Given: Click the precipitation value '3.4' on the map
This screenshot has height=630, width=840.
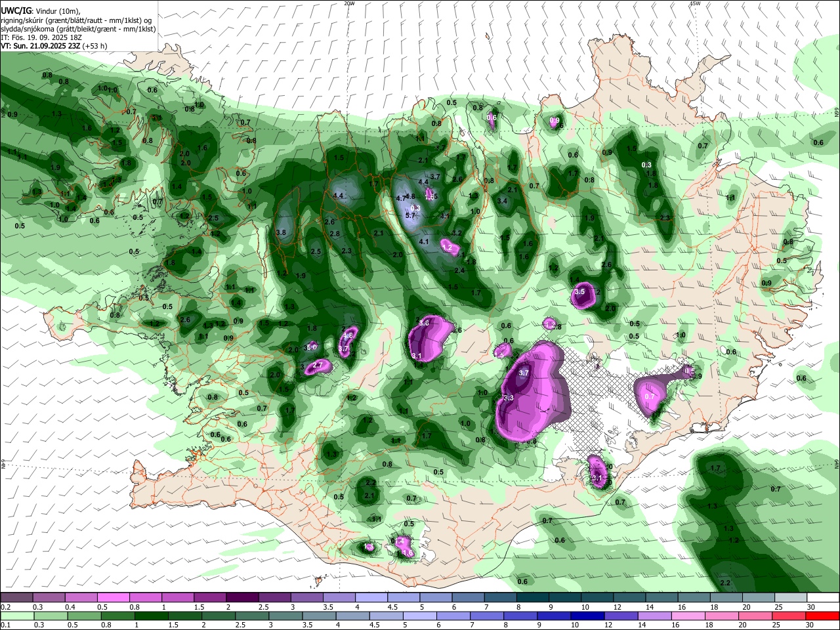Looking at the screenshot, I should click(x=503, y=201).
